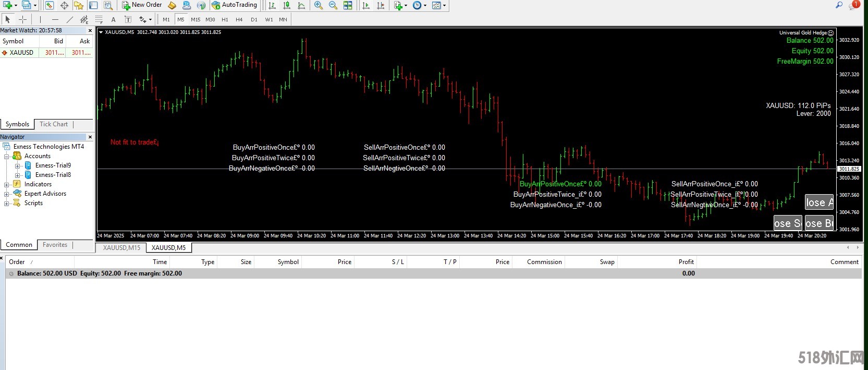Sort terminal by Profit column header
Screen dimensions: 868x370
[x=686, y=262]
